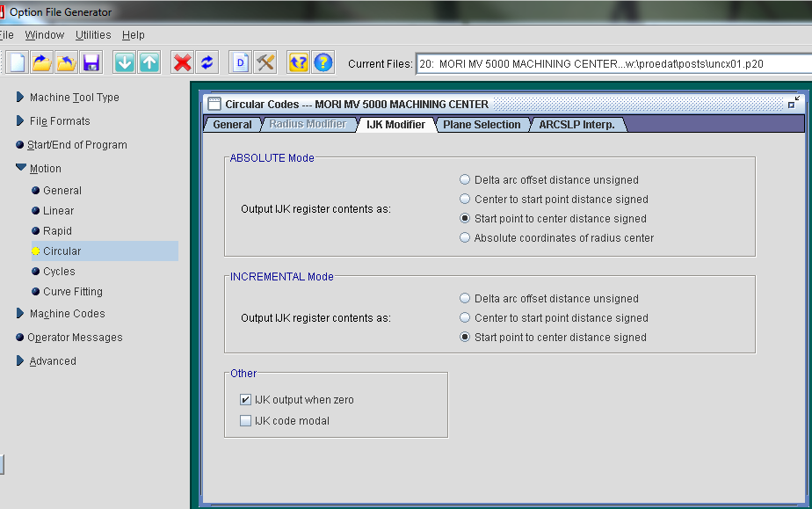Expand the Advanced node
This screenshot has width=812, height=509.
pos(19,361)
